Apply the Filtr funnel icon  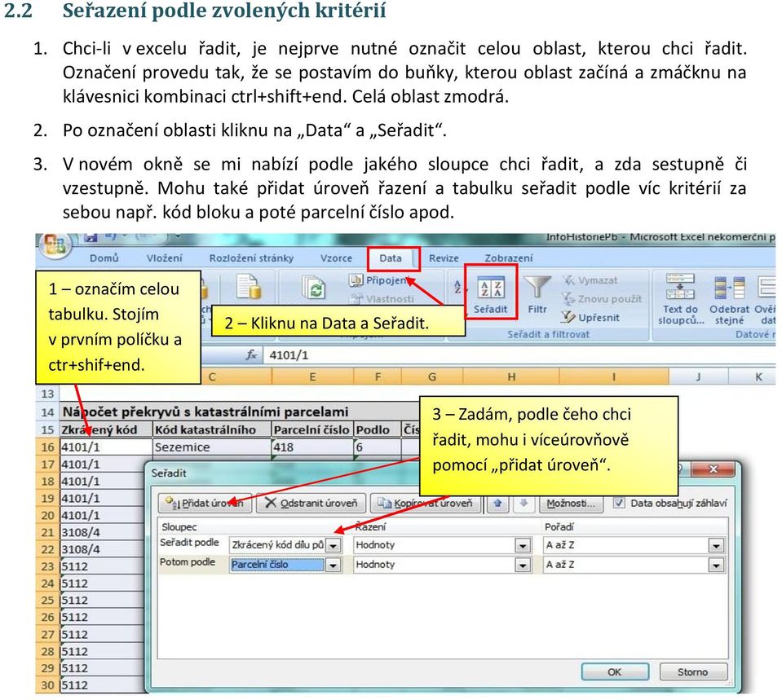tap(537, 296)
